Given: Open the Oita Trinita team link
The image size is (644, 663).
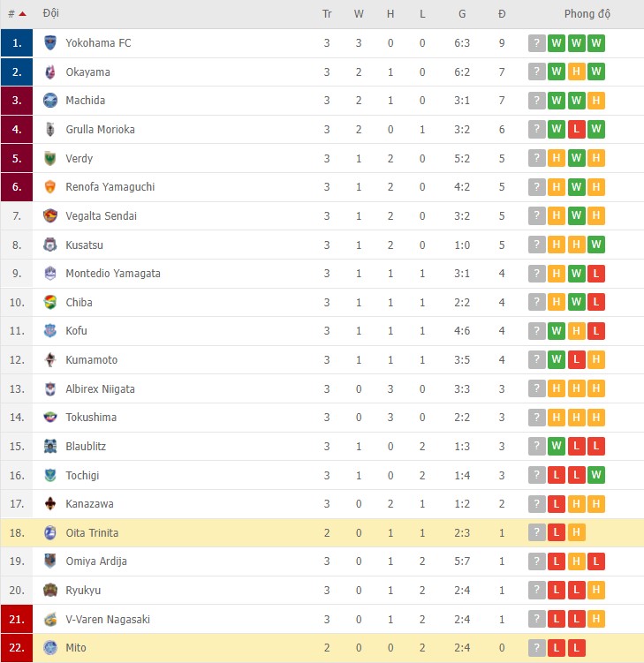Looking at the screenshot, I should tap(92, 533).
